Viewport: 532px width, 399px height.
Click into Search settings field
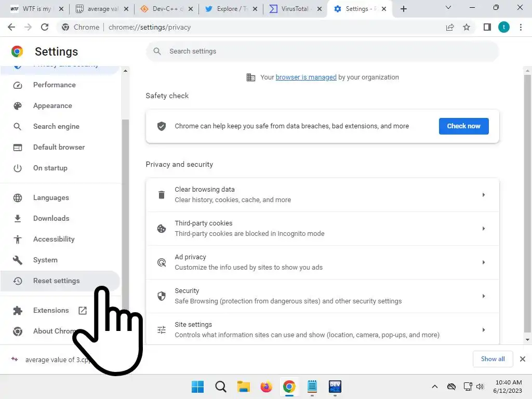tap(322, 51)
